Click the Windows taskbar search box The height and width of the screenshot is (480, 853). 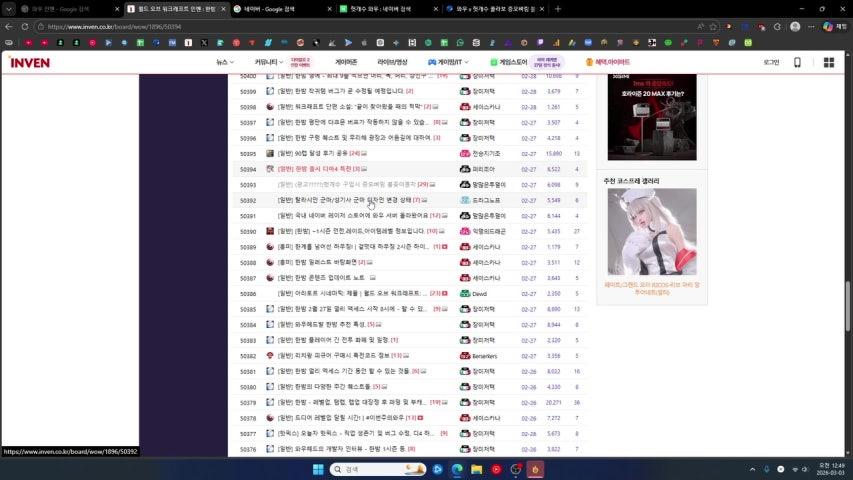click(x=378, y=469)
